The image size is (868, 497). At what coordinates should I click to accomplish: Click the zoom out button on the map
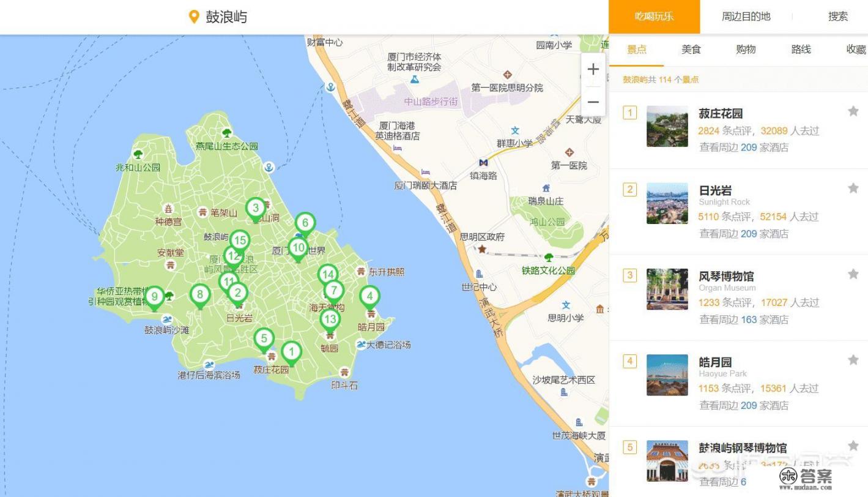592,102
